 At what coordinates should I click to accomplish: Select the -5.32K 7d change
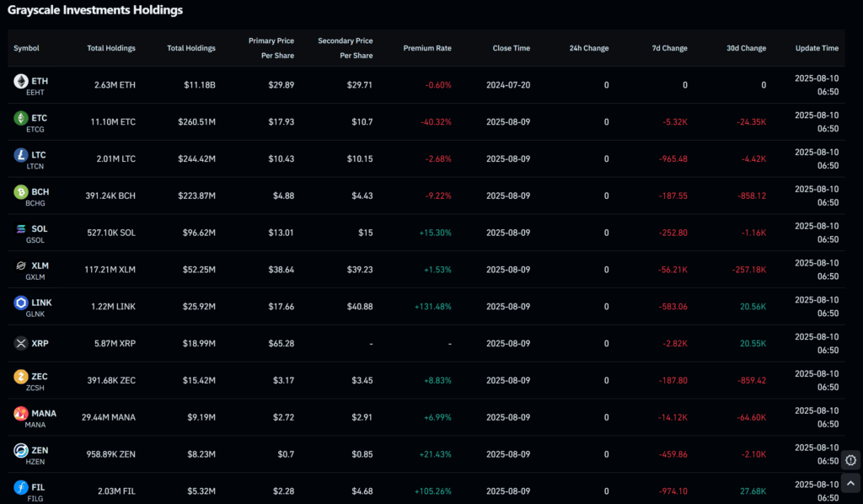click(x=675, y=121)
